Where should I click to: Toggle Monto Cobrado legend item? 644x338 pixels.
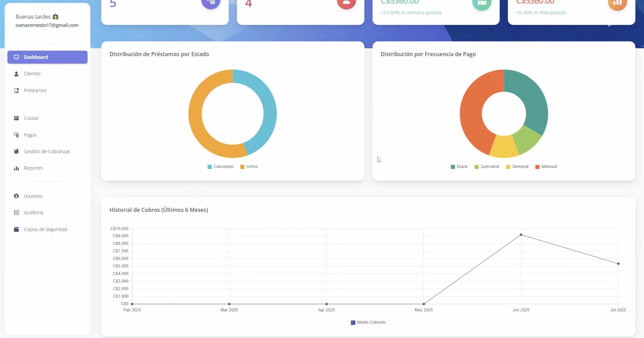pyautogui.click(x=371, y=322)
